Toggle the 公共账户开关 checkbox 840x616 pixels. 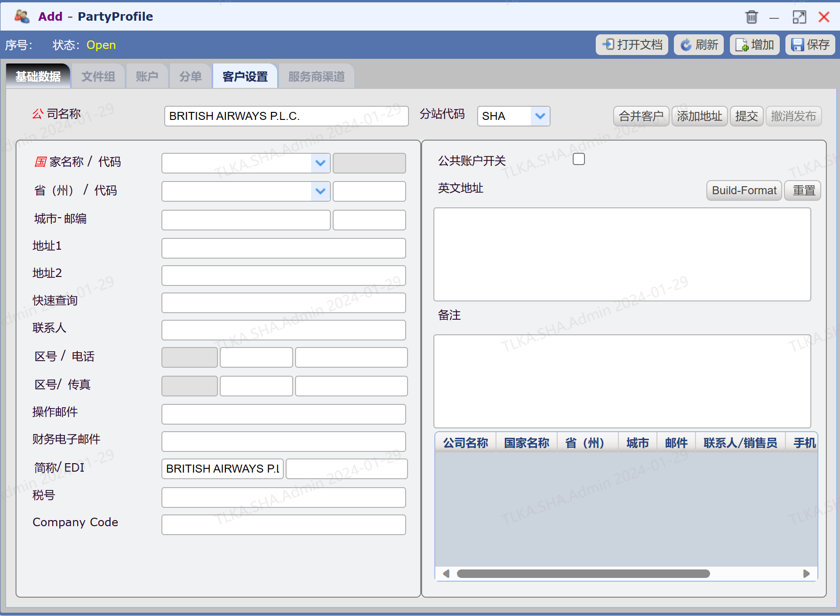pyautogui.click(x=579, y=159)
